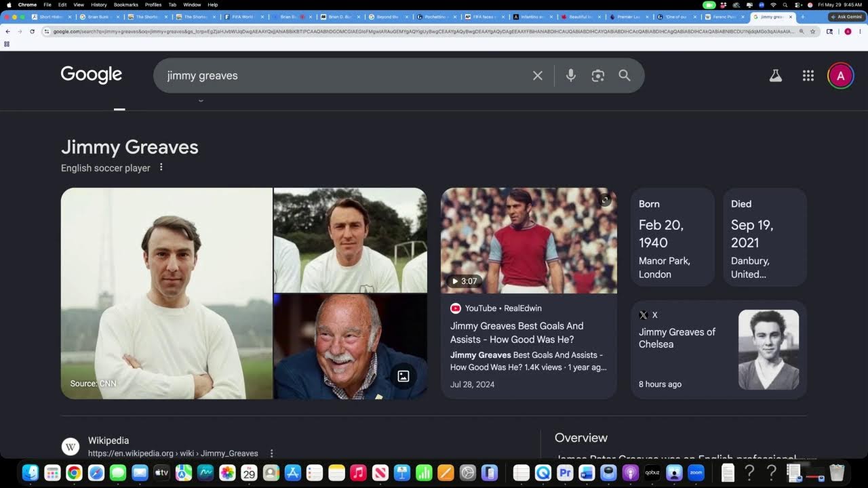
Task: Go to the Google homepage logo
Action: pos(92,75)
